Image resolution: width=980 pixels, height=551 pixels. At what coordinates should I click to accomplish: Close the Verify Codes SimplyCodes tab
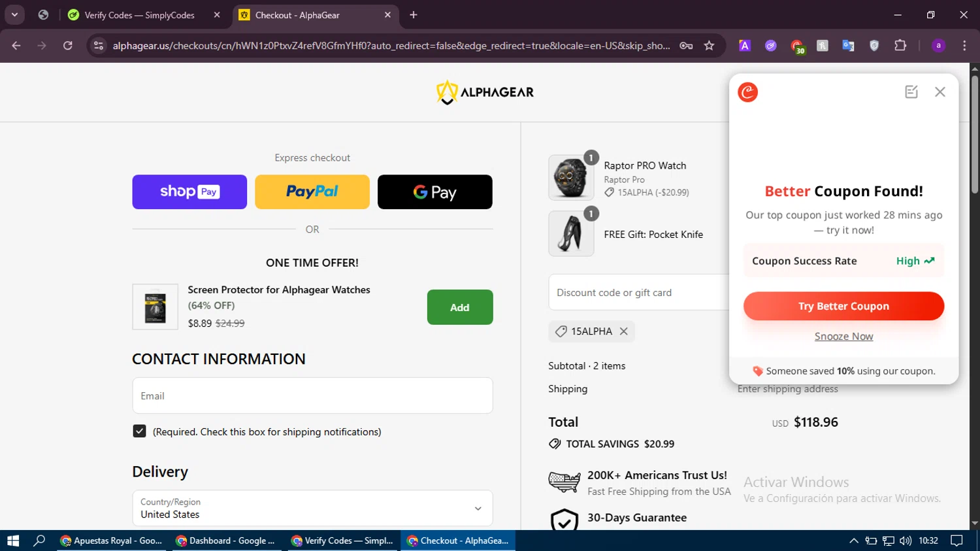point(217,15)
